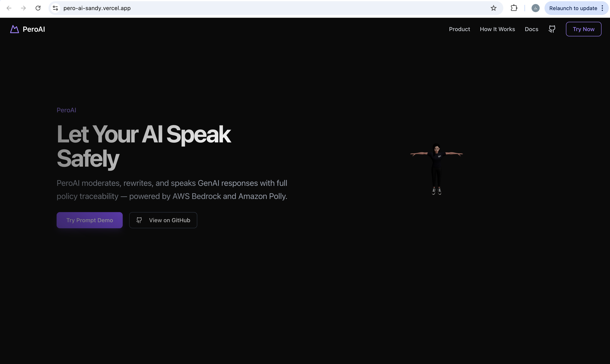The height and width of the screenshot is (364, 610).
Task: Open the Docs nav link
Action: coord(531,29)
